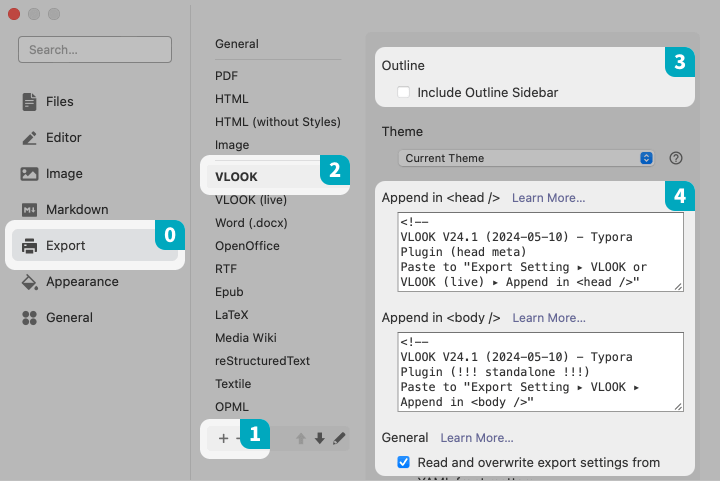The height and width of the screenshot is (481, 720).
Task: Select Image export format
Action: [232, 145]
